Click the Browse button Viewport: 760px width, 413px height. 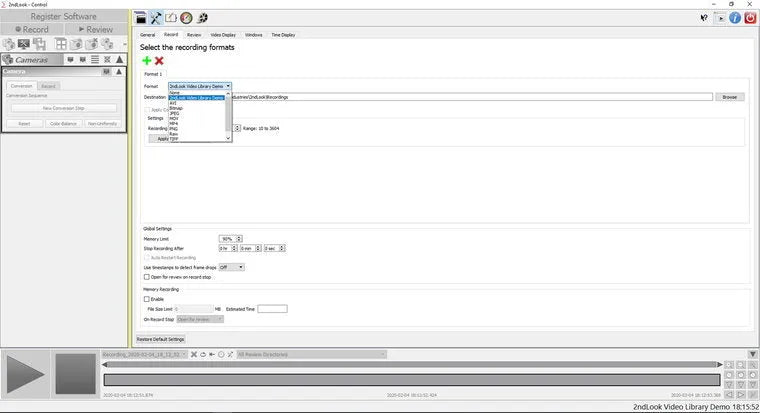click(x=729, y=97)
